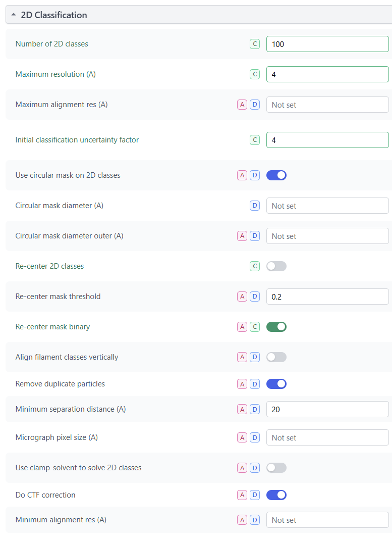This screenshot has width=392, height=542.
Task: Click the Maximum alignment res input field
Action: pyautogui.click(x=327, y=105)
